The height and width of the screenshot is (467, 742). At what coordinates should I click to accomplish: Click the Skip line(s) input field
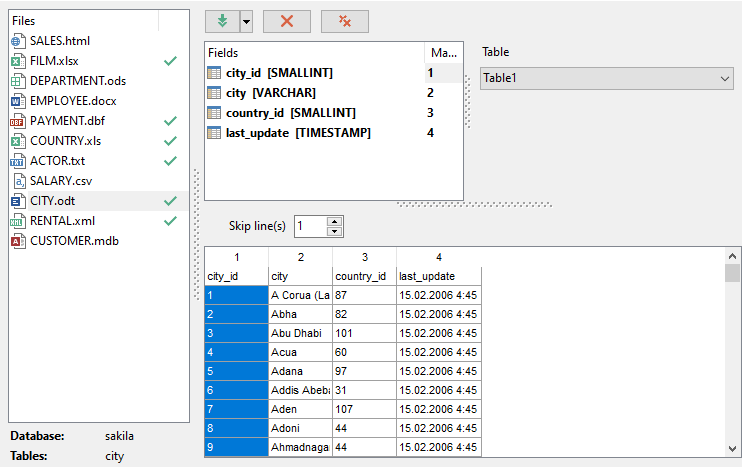pos(310,226)
